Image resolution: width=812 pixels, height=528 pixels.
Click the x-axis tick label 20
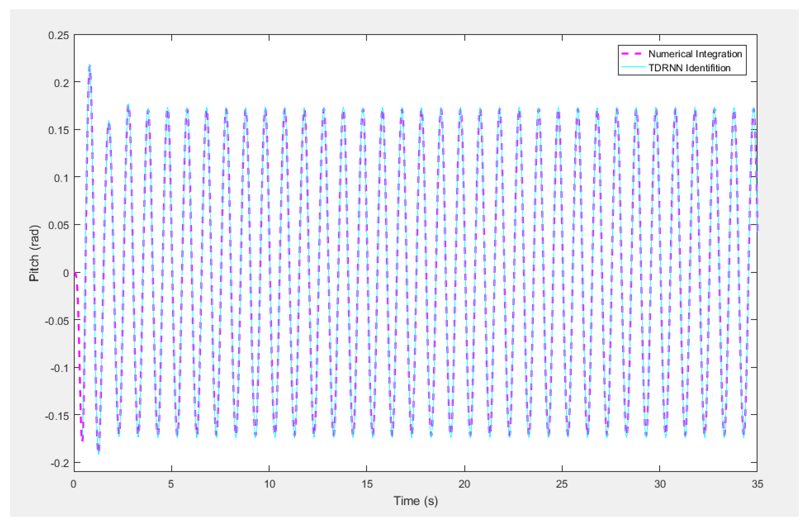coord(464,484)
